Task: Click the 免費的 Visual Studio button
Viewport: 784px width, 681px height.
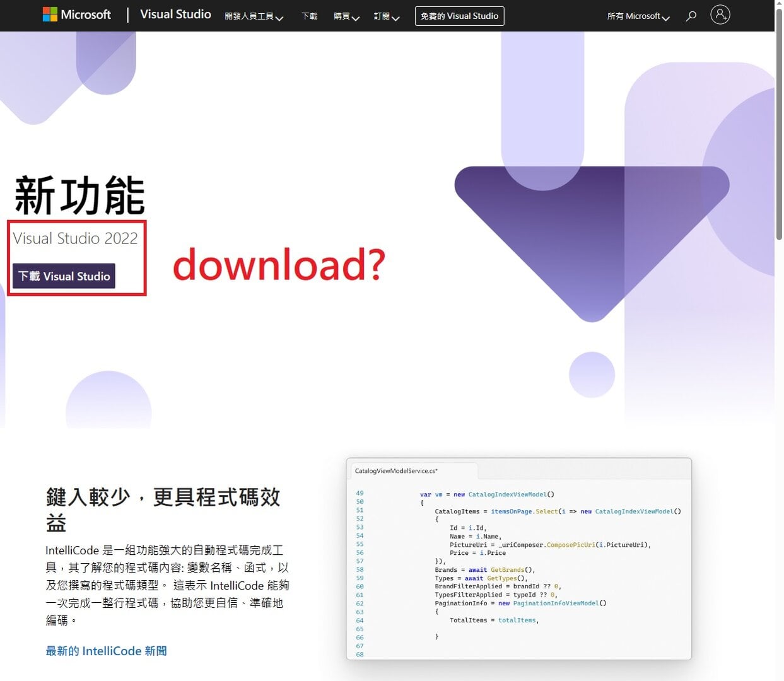Action: click(459, 16)
